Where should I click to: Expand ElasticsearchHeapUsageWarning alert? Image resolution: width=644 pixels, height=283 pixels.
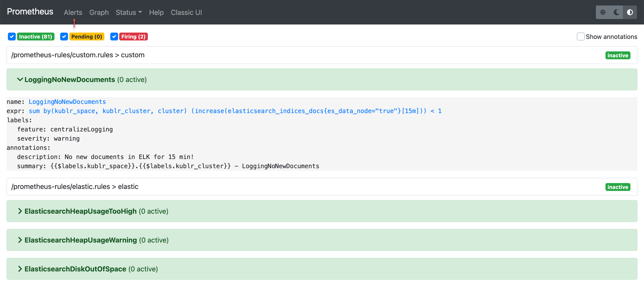pyautogui.click(x=322, y=240)
